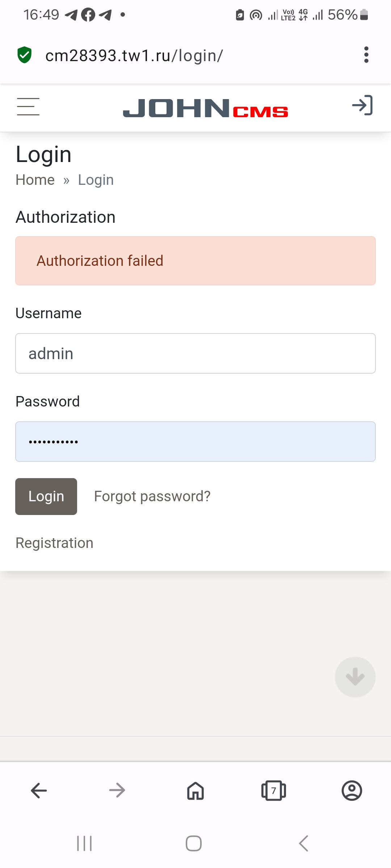Open the Forgot password? link
This screenshot has width=391, height=868.
coord(152,496)
